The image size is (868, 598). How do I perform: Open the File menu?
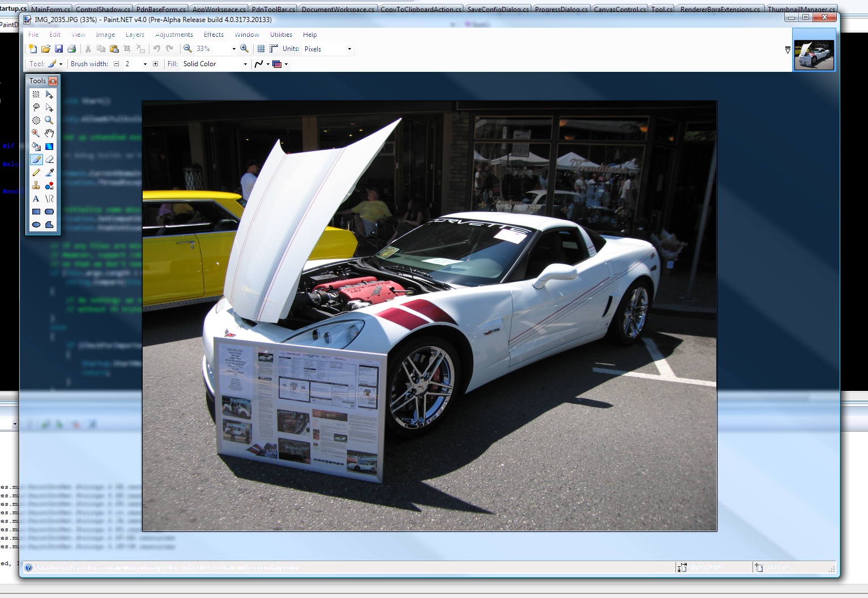[x=33, y=35]
